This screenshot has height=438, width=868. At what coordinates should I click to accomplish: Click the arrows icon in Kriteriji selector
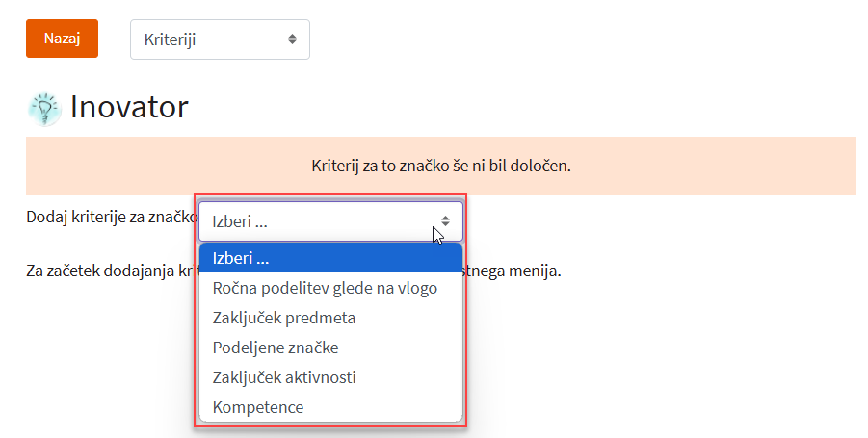[292, 39]
